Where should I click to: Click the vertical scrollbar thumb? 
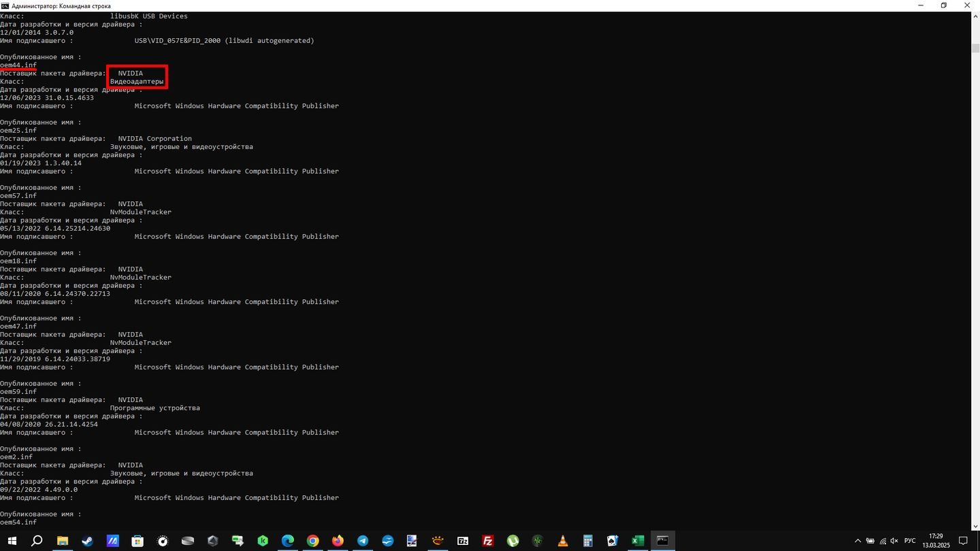click(x=975, y=48)
